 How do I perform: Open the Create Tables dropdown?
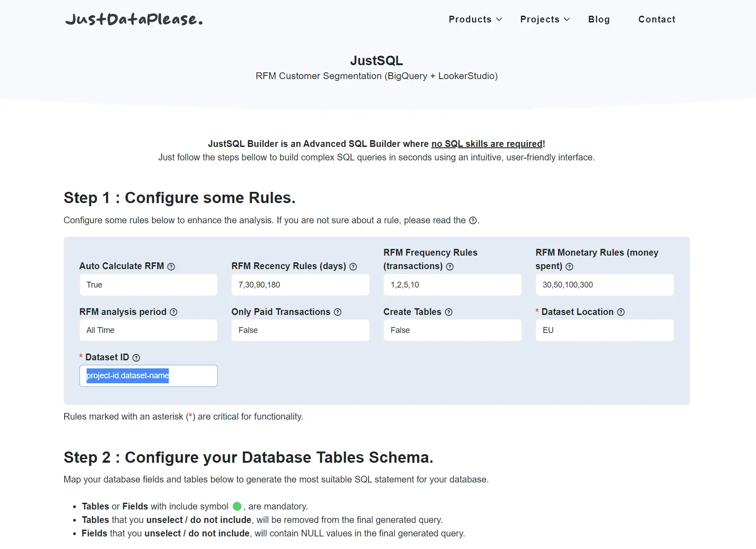coord(453,330)
